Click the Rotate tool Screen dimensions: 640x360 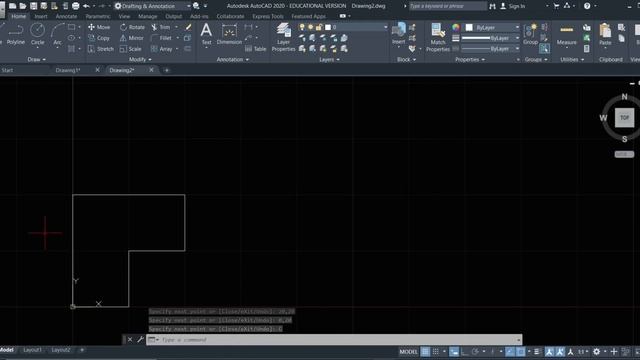[132, 27]
